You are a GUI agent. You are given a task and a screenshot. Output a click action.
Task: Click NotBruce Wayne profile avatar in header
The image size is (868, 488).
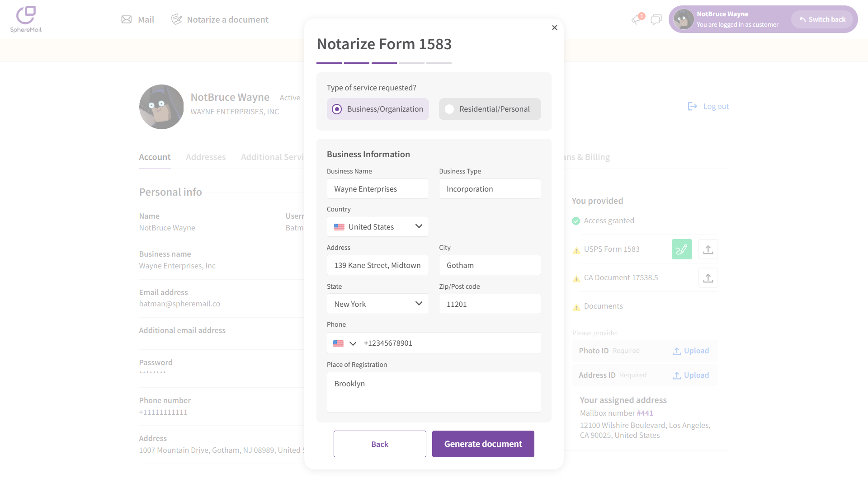[684, 19]
